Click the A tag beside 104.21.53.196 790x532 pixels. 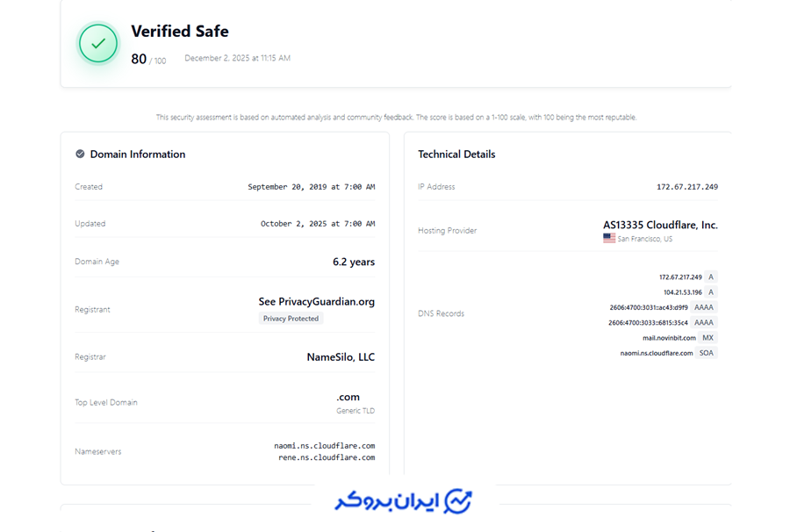tap(711, 292)
